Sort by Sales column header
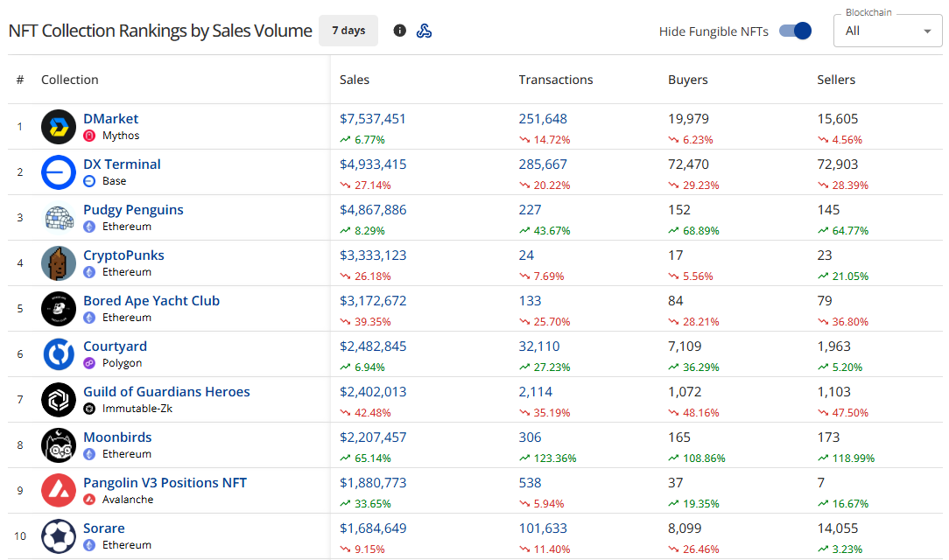 point(355,80)
